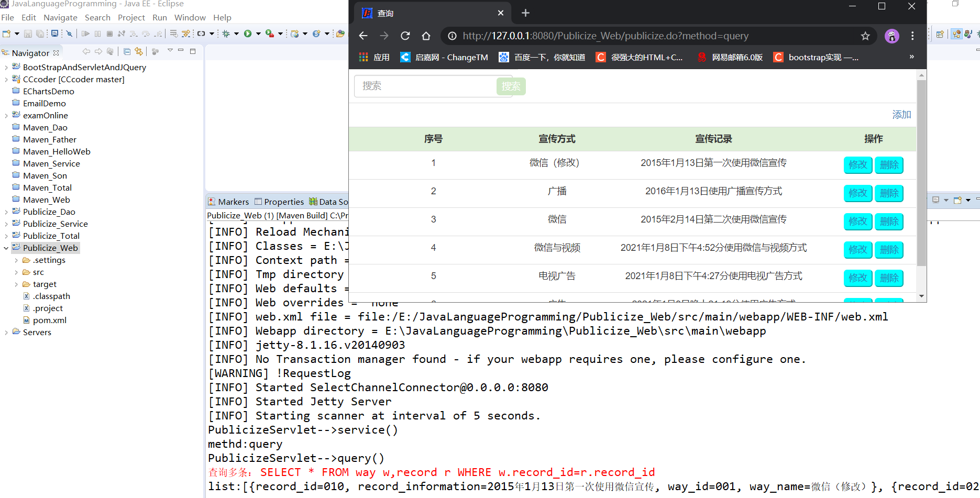The image size is (980, 498).
Task: Switch to the Markers tab
Action: point(229,202)
